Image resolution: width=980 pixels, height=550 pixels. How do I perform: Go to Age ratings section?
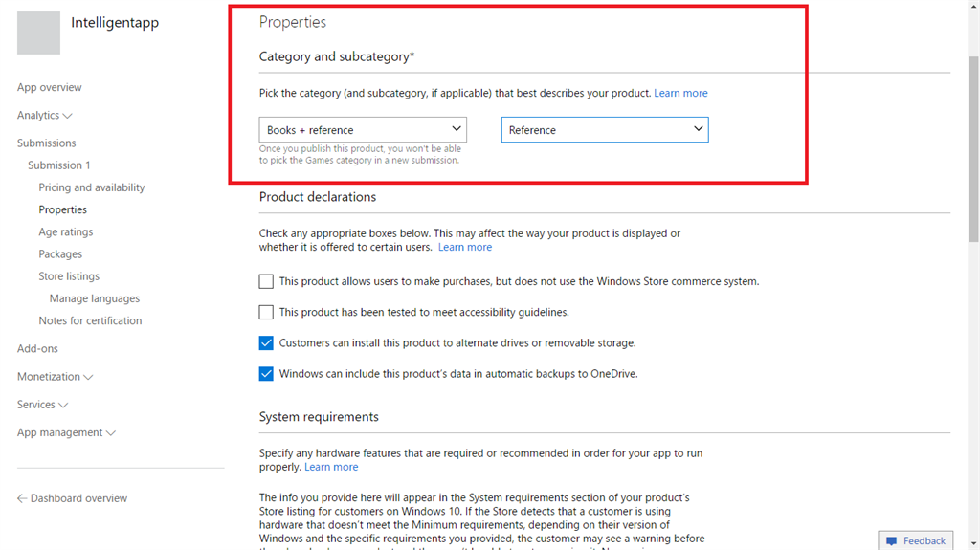click(66, 231)
